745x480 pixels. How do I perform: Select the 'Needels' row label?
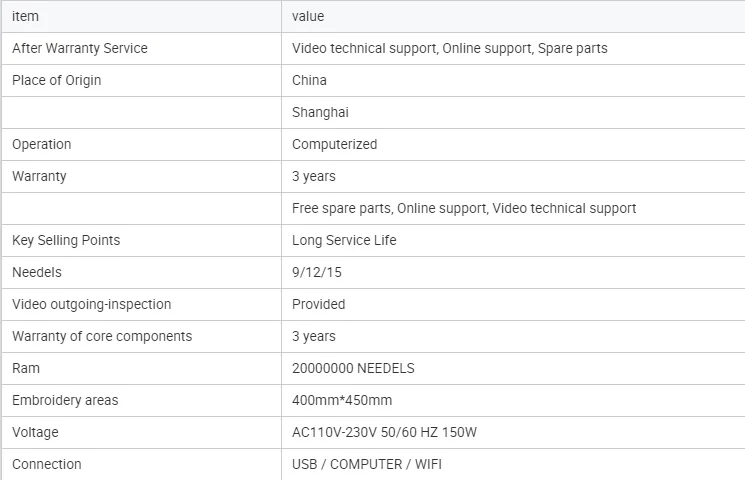pyautogui.click(x=142, y=272)
